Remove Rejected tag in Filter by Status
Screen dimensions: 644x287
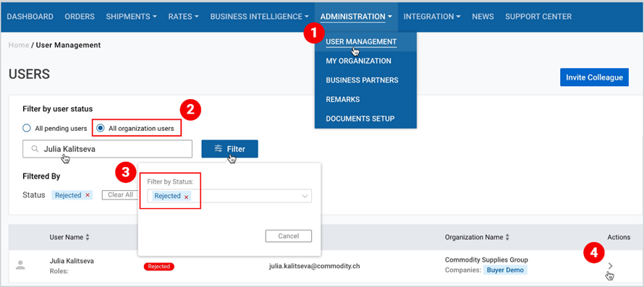pos(186,197)
